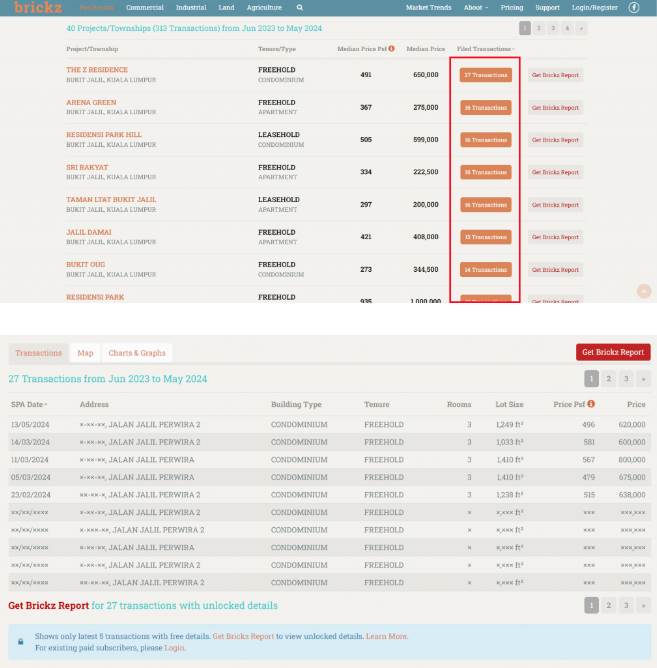The width and height of the screenshot is (657, 668).
Task: Get Brickz Report for THE Z RESIDENCE
Action: click(555, 75)
